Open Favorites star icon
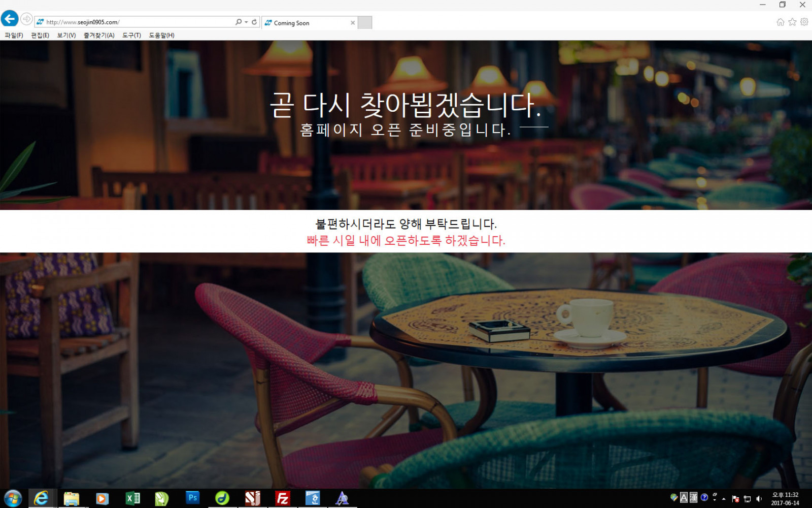812x508 pixels. coord(792,22)
